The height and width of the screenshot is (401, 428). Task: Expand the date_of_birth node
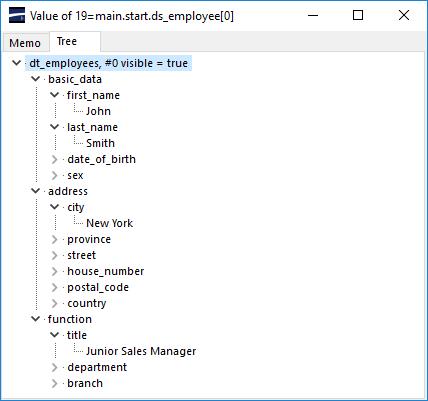55,159
